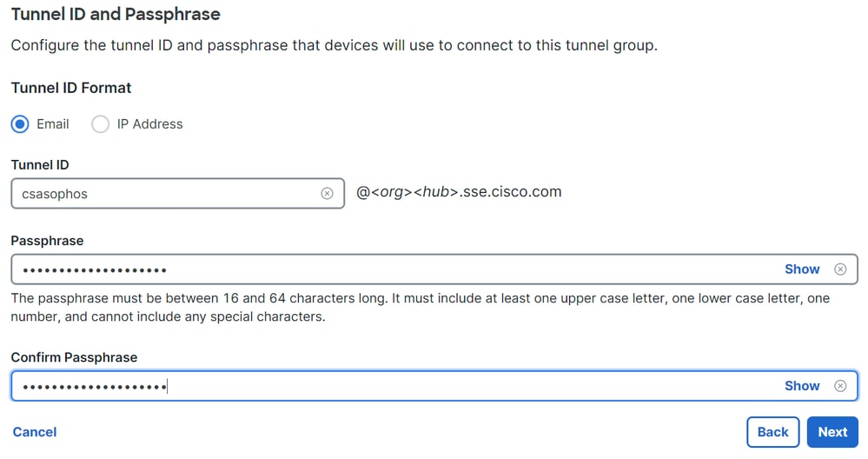Click the Tunnel ID field containing csasophos

(x=178, y=193)
